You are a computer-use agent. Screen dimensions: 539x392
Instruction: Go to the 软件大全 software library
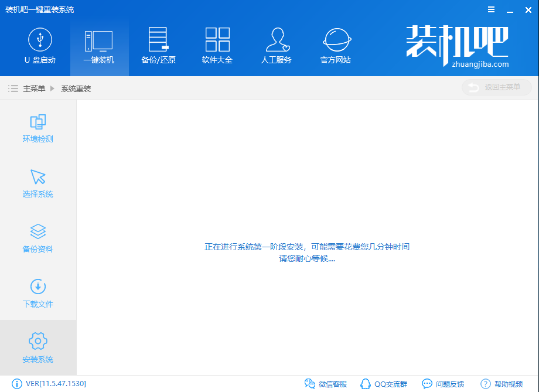217,46
